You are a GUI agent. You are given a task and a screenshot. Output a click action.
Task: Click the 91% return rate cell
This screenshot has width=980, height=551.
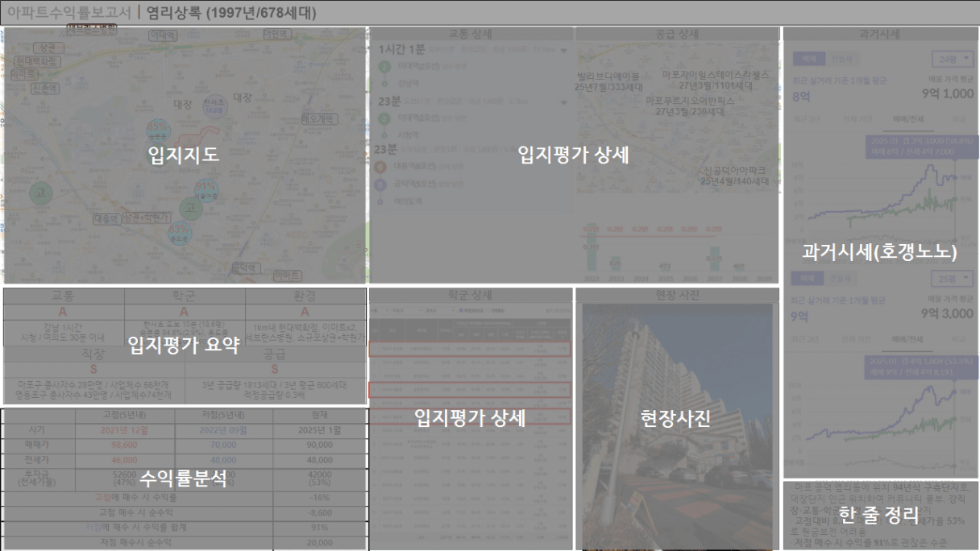[319, 528]
